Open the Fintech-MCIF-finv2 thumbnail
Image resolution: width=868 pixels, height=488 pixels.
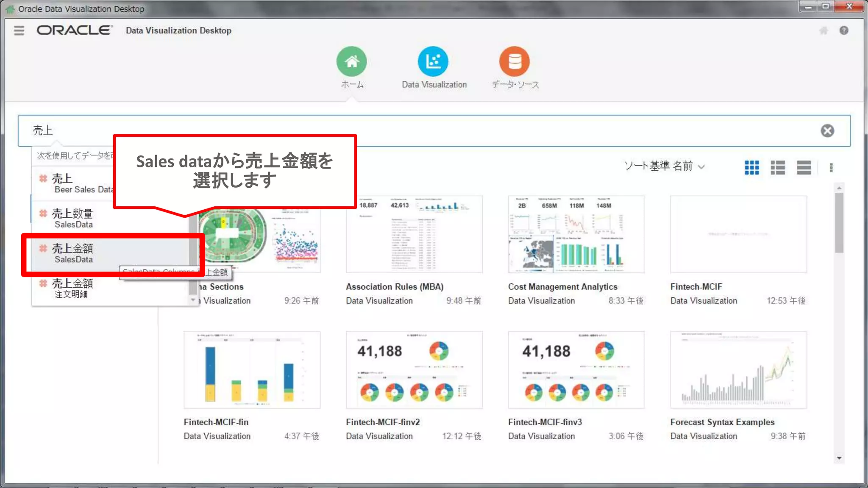pyautogui.click(x=414, y=370)
